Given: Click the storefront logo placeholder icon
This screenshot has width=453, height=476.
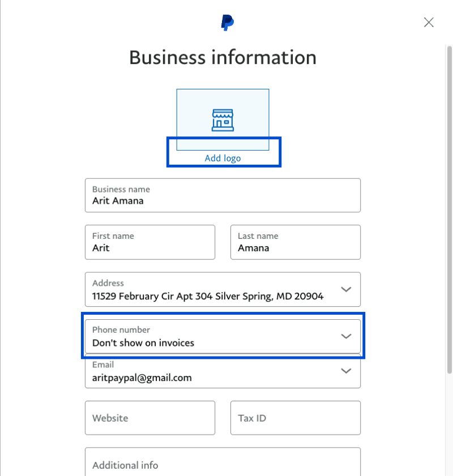Looking at the screenshot, I should 223,119.
